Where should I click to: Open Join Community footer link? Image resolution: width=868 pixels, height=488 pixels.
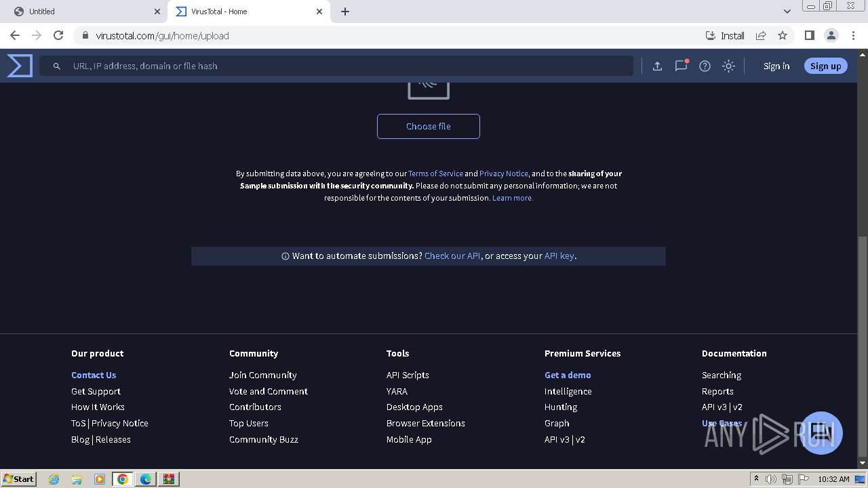tap(262, 375)
